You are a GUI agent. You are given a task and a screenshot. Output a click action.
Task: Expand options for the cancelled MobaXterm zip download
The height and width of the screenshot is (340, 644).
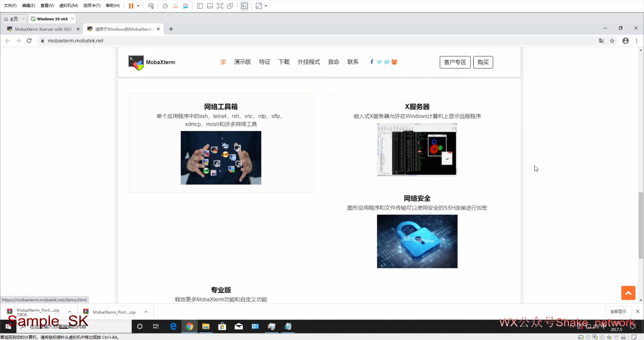pyautogui.click(x=70, y=312)
